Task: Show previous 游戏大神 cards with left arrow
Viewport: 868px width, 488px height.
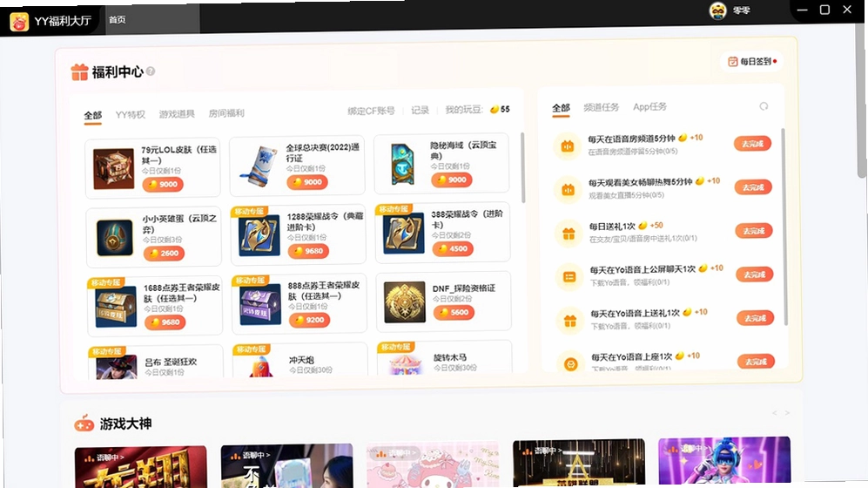Action: pos(774,413)
